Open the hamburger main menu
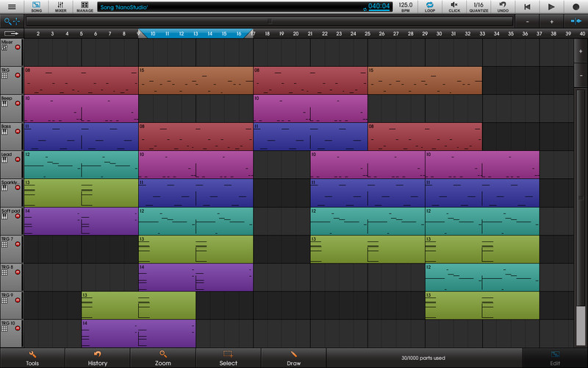The height and width of the screenshot is (368, 588). tap(12, 7)
